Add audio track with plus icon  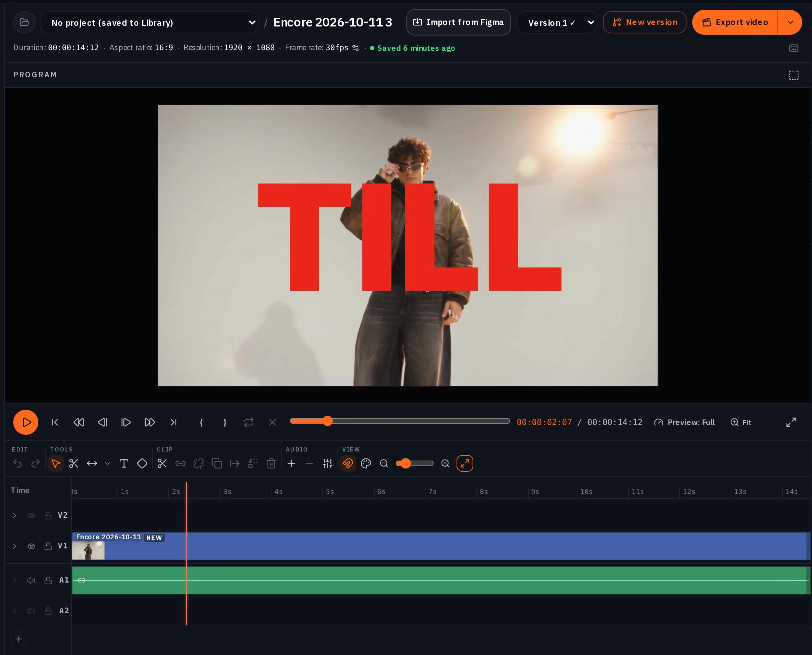click(291, 463)
